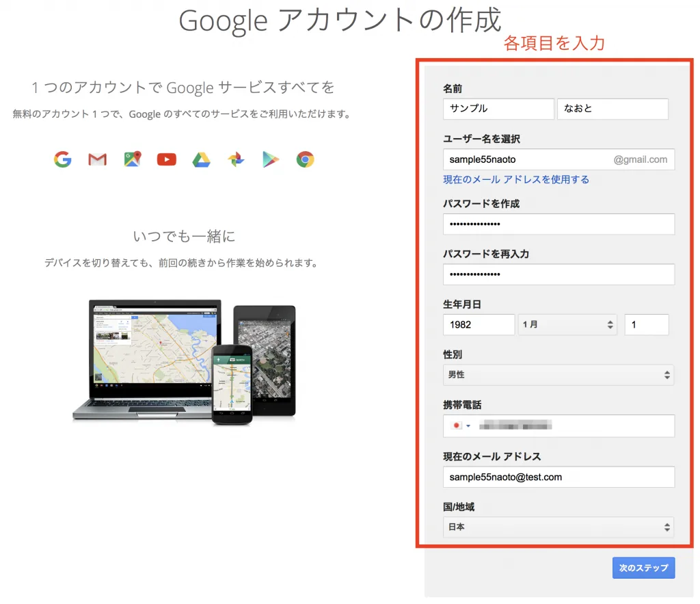Click the smartphone navigation image
Image resolution: width=700 pixels, height=604 pixels.
(x=232, y=384)
